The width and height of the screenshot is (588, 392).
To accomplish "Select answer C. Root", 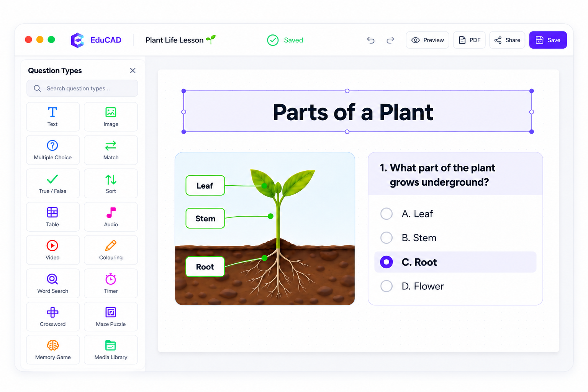I will [x=455, y=262].
